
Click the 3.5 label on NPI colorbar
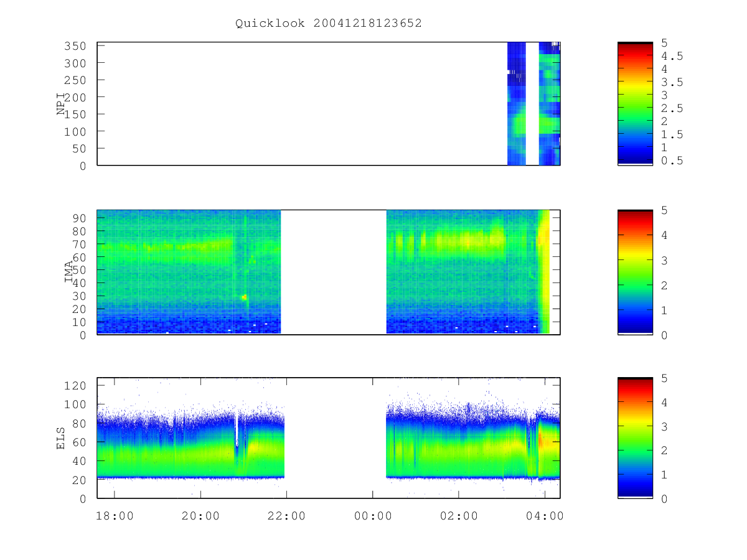click(672, 82)
